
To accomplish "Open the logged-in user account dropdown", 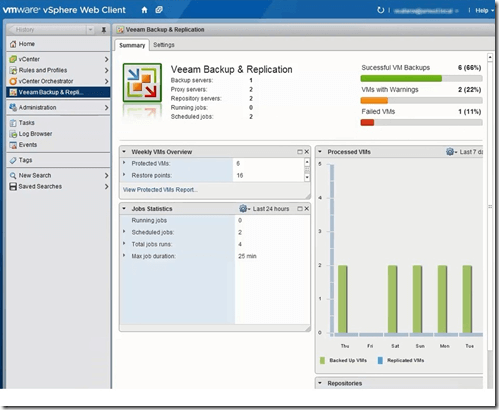I will coord(426,11).
